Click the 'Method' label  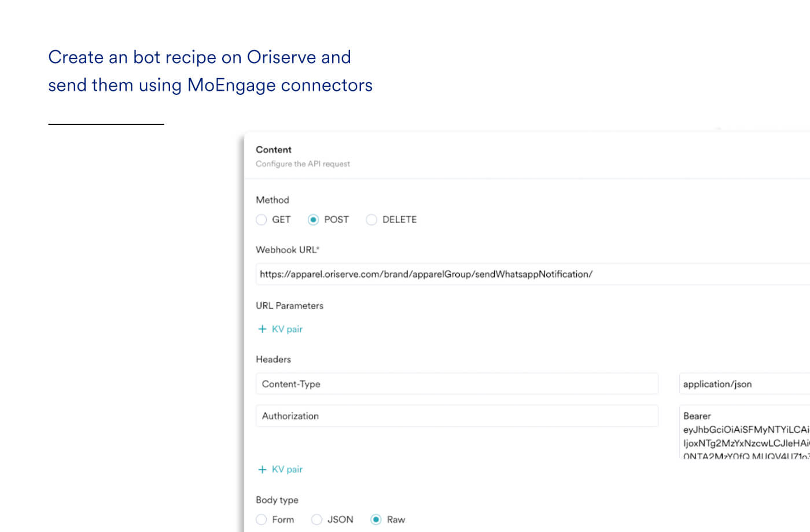(273, 200)
